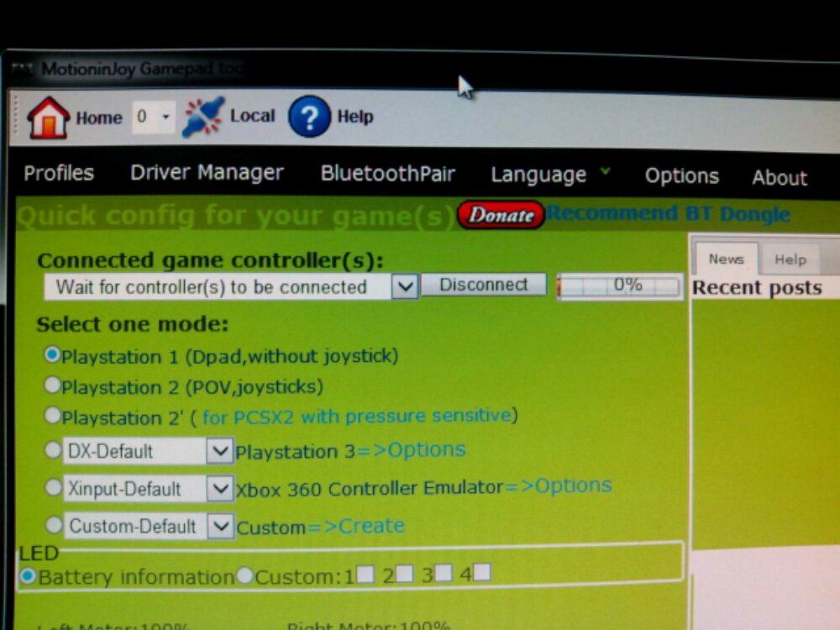Click the Local toolbar label
This screenshot has height=630, width=840.
tap(252, 116)
